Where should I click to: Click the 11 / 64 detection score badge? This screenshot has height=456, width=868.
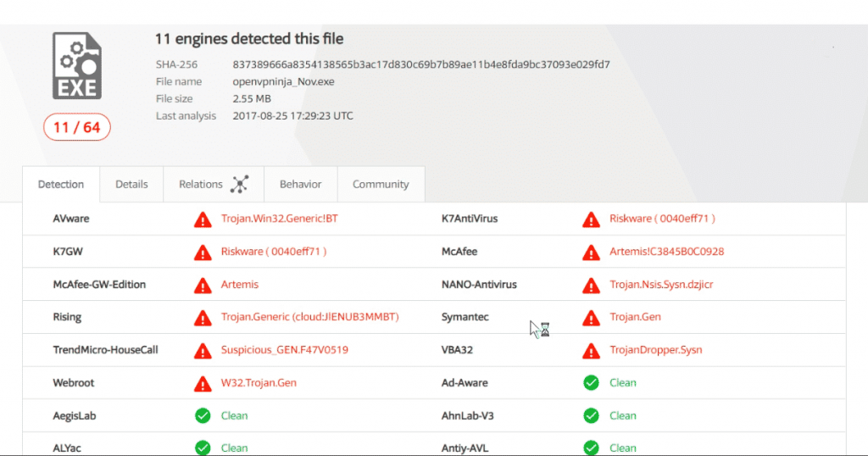coord(77,127)
